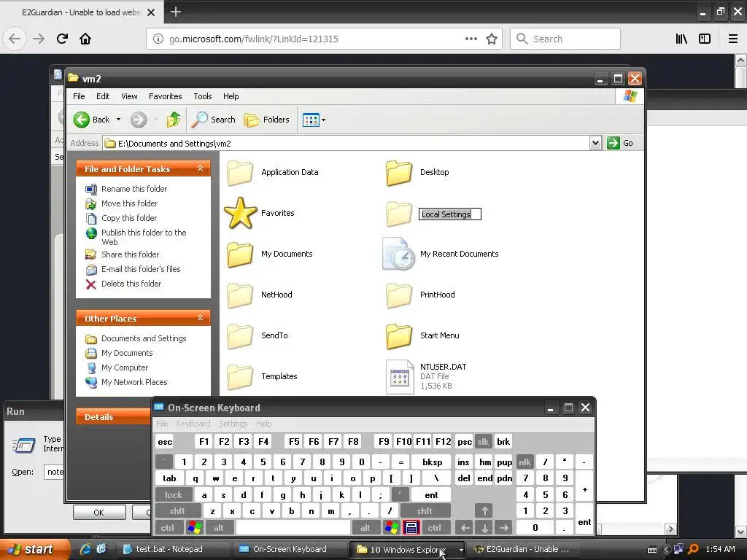The height and width of the screenshot is (560, 747).
Task: Launch Internet Explorer from quick launch
Action: [86, 549]
